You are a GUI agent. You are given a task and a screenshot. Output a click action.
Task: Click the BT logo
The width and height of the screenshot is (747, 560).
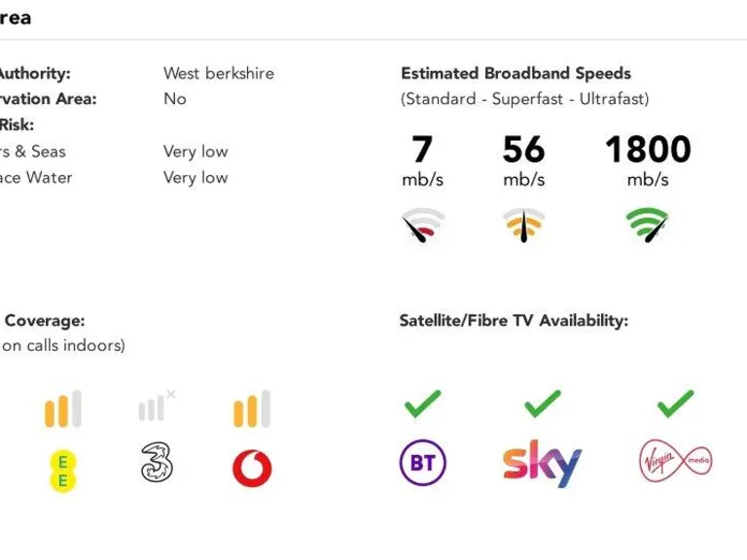[422, 463]
